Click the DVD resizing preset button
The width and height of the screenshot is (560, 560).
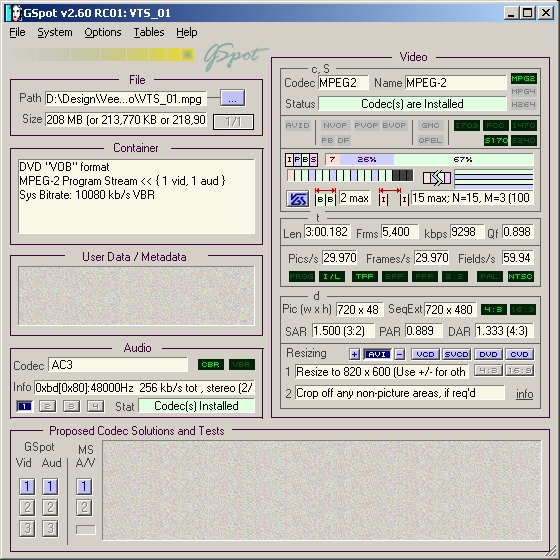pyautogui.click(x=488, y=354)
